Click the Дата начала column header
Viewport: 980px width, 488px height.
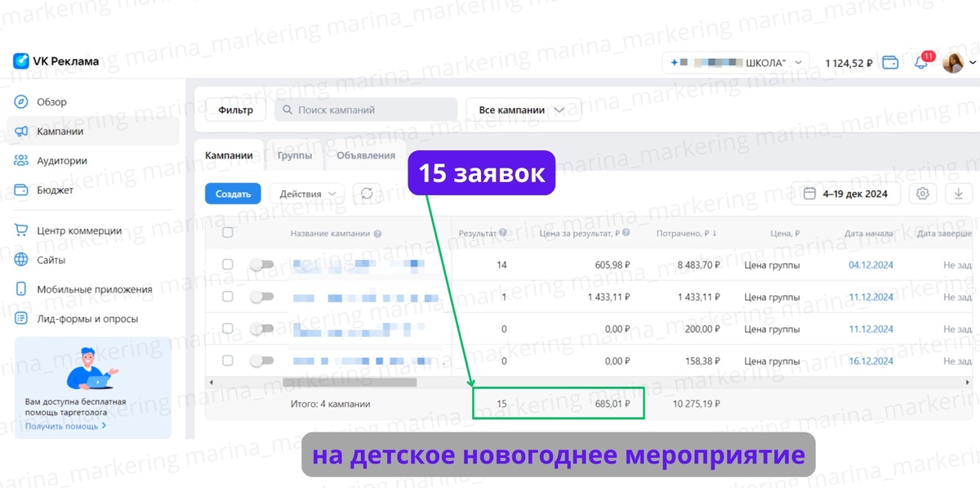pos(868,233)
